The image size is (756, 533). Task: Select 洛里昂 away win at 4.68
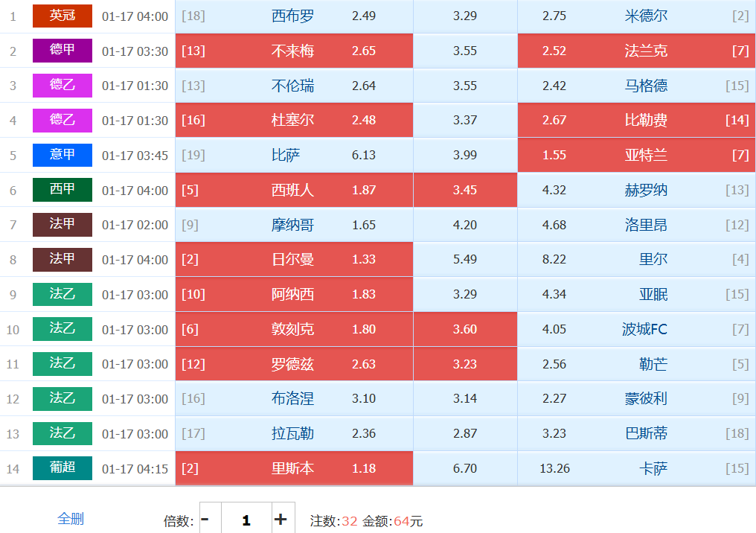[x=636, y=225]
